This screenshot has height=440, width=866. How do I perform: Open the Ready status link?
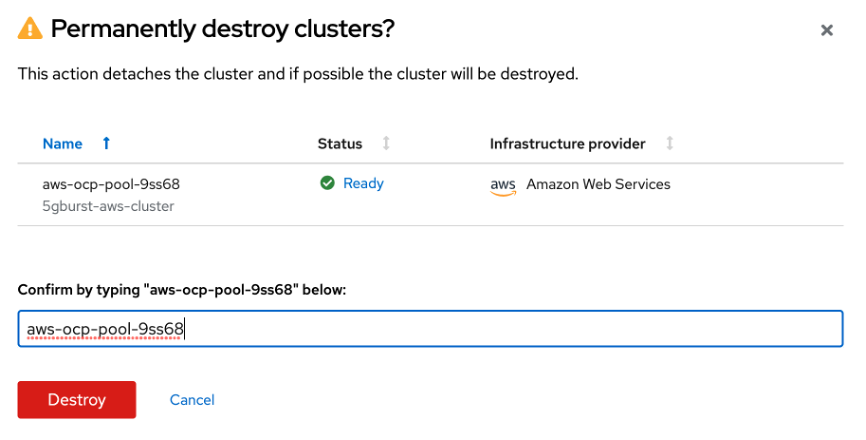pyautogui.click(x=363, y=184)
